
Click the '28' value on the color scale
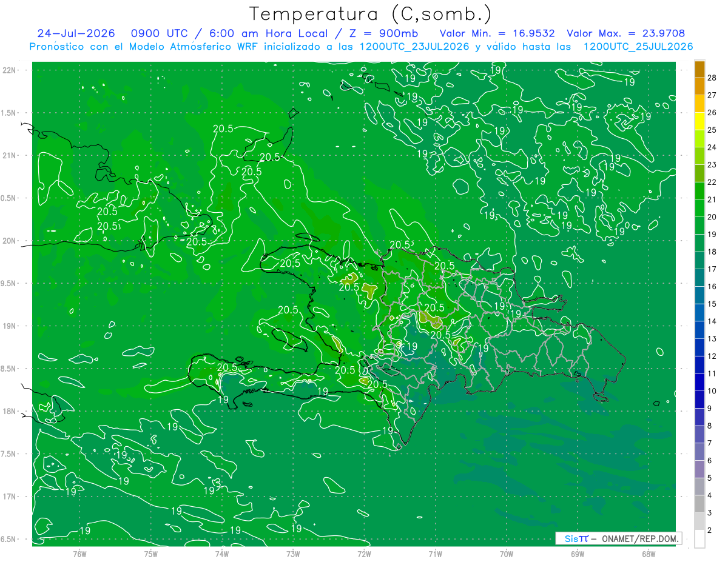click(712, 78)
